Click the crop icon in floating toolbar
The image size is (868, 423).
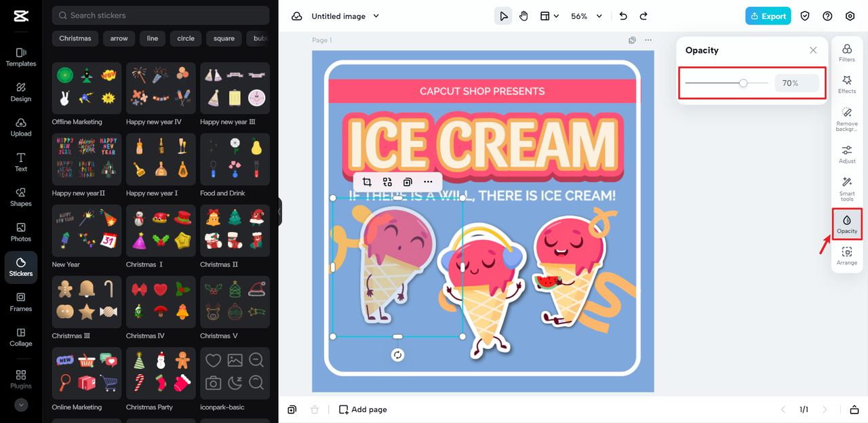click(x=367, y=182)
